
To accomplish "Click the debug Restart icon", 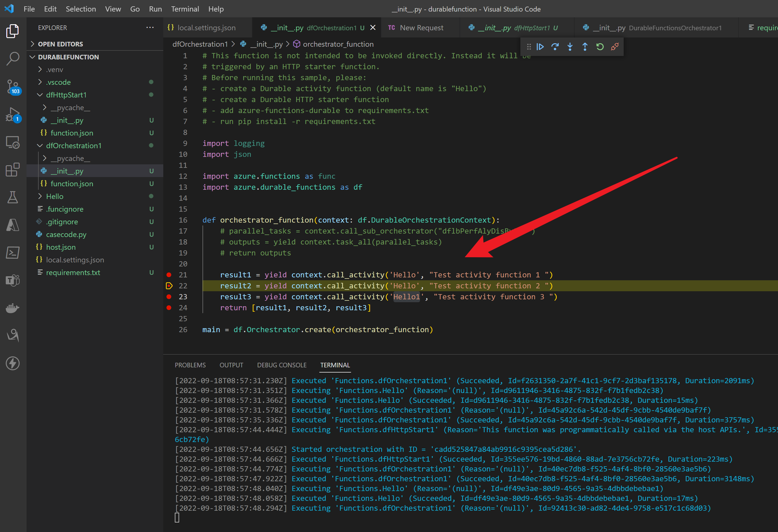I will pos(599,47).
